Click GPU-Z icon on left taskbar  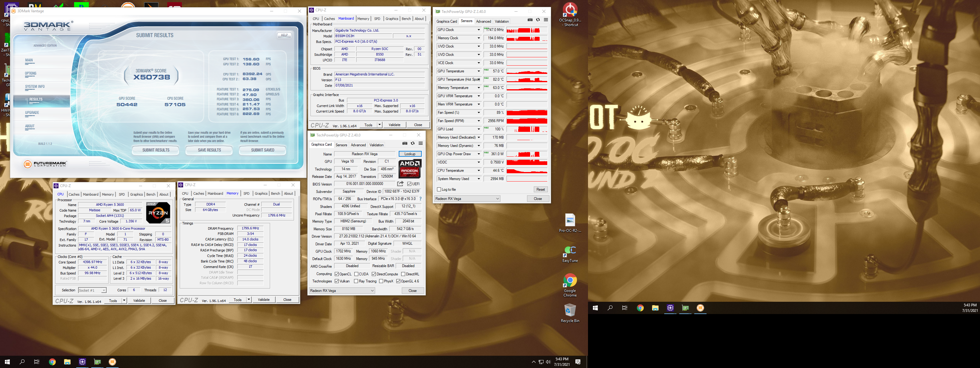(97, 362)
